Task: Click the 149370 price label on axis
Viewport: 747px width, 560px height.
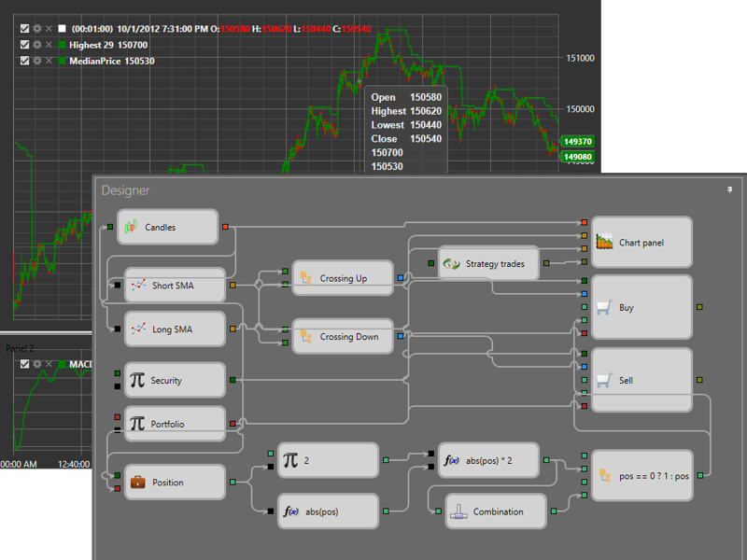Action: (577, 142)
